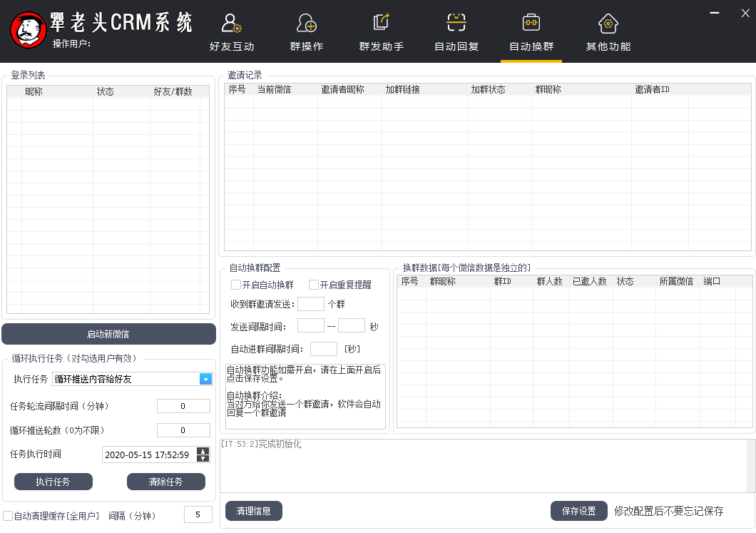The image size is (756, 533).
Task: Enable the 开启自动换群 checkbox
Action: [236, 285]
